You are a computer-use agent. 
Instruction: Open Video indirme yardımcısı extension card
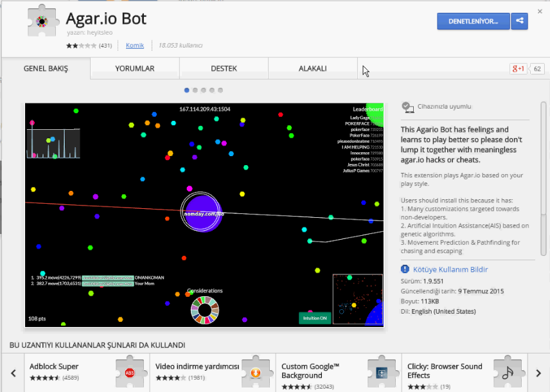(213, 373)
